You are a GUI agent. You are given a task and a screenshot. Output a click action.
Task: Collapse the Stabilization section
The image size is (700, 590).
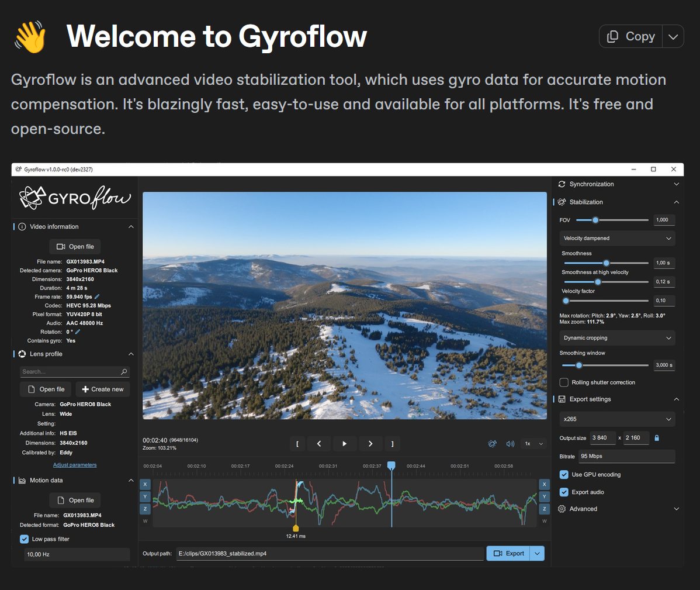click(x=677, y=202)
